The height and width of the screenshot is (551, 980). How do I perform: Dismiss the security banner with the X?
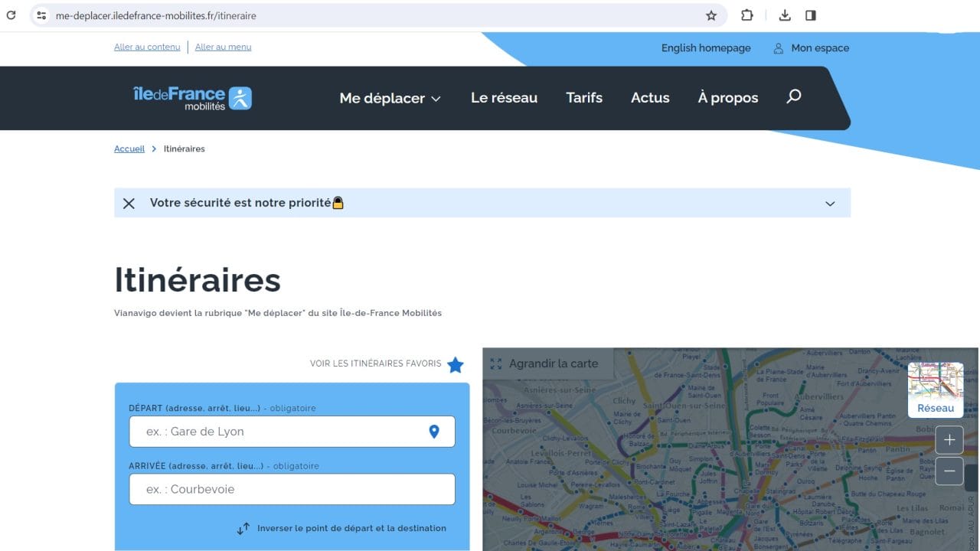pos(129,203)
